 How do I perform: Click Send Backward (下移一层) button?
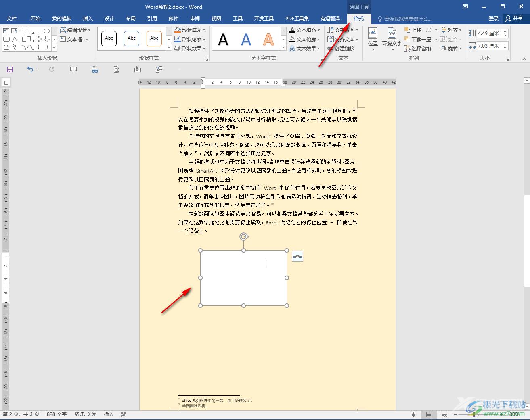pyautogui.click(x=418, y=39)
